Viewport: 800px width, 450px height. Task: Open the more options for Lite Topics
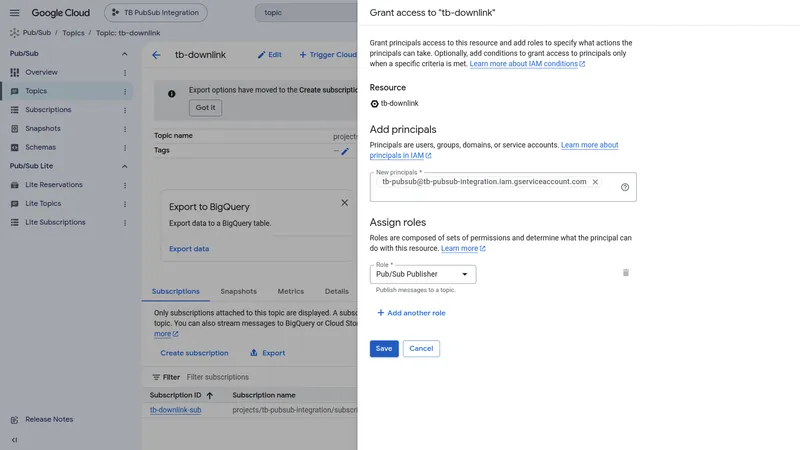(125, 204)
